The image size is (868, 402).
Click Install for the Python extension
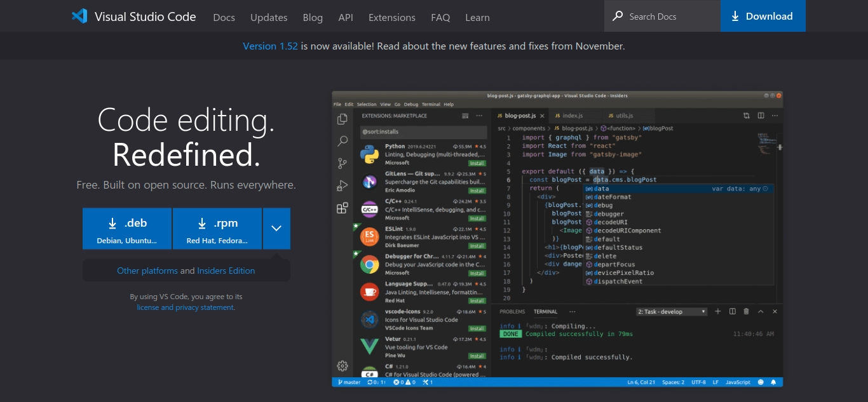477,163
